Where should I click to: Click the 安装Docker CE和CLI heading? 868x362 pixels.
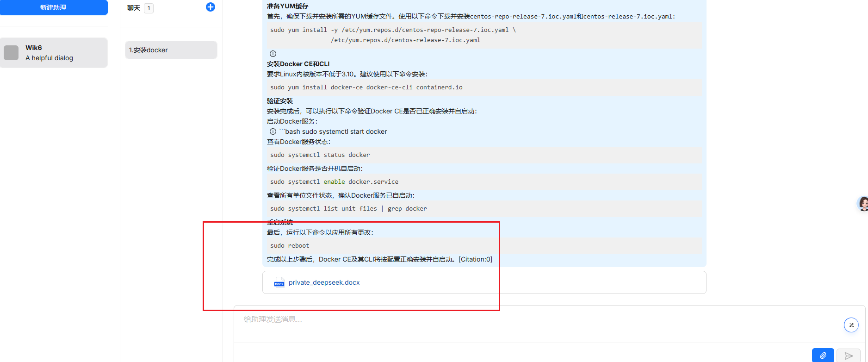click(298, 64)
